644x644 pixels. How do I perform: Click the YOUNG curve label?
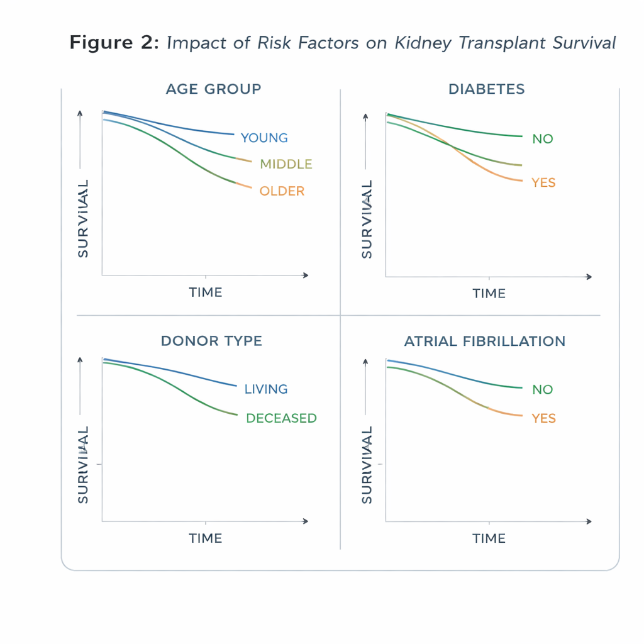pos(264,138)
